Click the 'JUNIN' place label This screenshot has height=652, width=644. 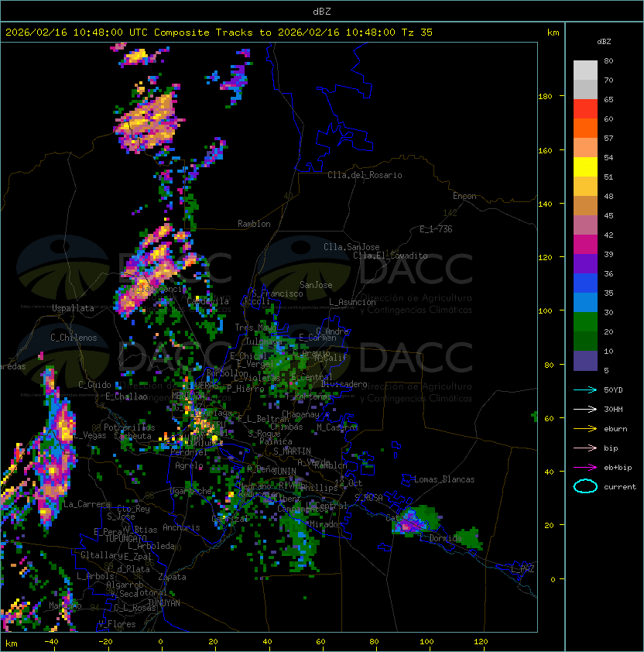tap(285, 471)
